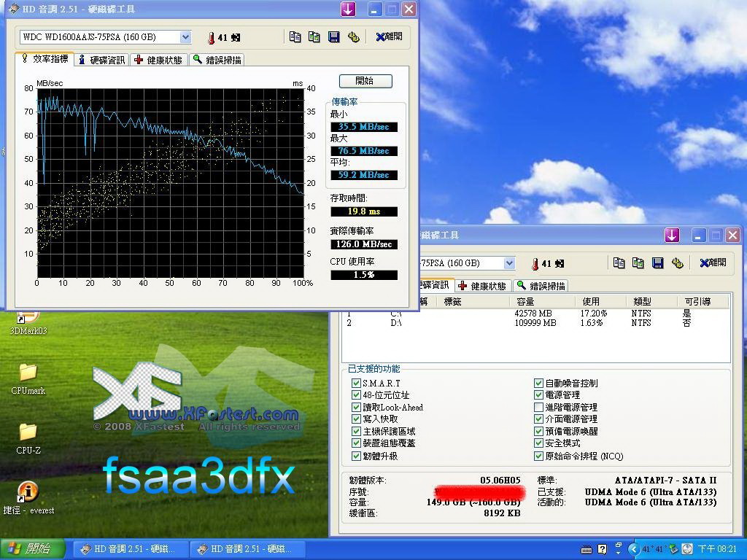The width and height of the screenshot is (747, 560).
Task: Open drive dropdown arrow in disk info window
Action: (x=509, y=263)
